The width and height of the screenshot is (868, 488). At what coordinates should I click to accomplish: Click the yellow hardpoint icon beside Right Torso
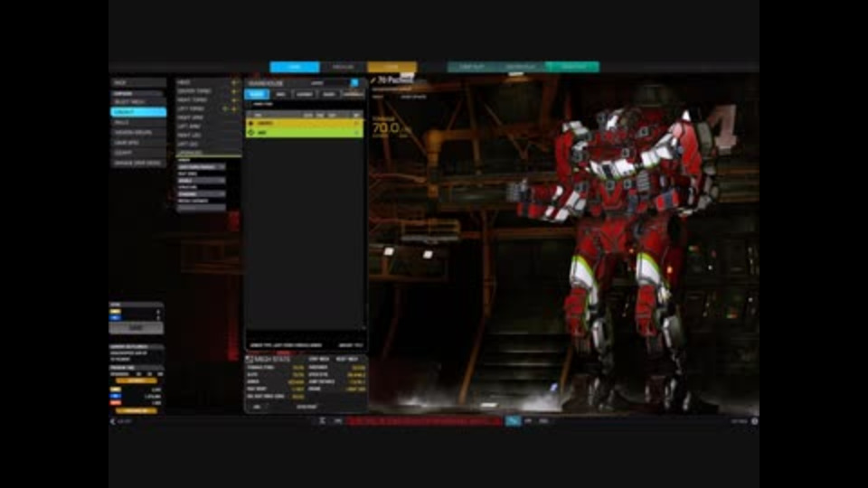click(x=234, y=100)
